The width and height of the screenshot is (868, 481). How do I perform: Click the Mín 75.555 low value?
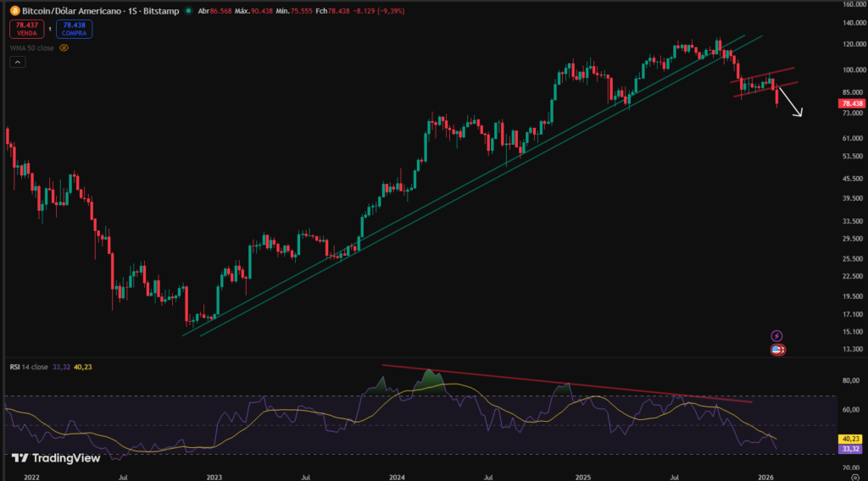click(294, 11)
